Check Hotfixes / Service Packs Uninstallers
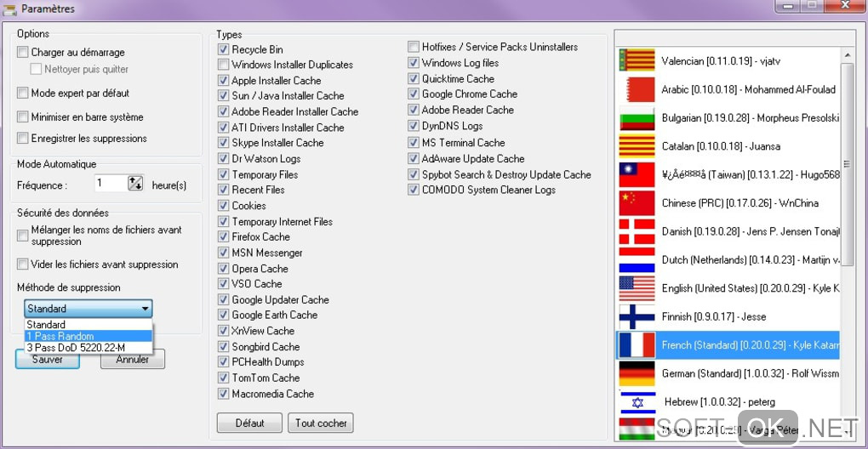 pyautogui.click(x=414, y=47)
